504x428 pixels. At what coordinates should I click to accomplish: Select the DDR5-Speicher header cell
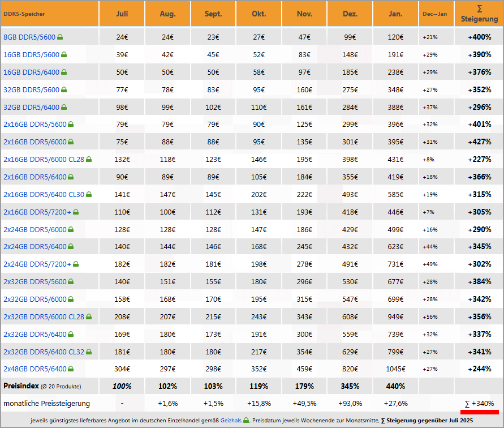pyautogui.click(x=50, y=14)
